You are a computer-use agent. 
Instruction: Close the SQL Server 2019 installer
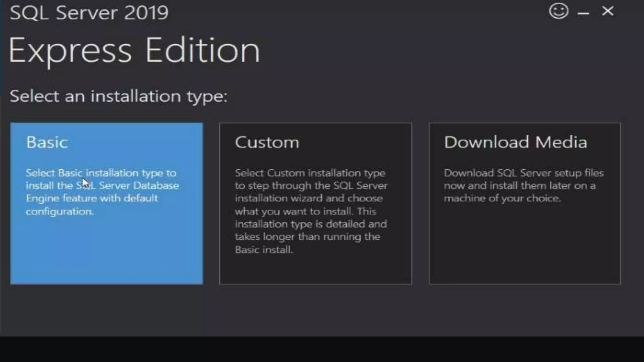tap(608, 11)
